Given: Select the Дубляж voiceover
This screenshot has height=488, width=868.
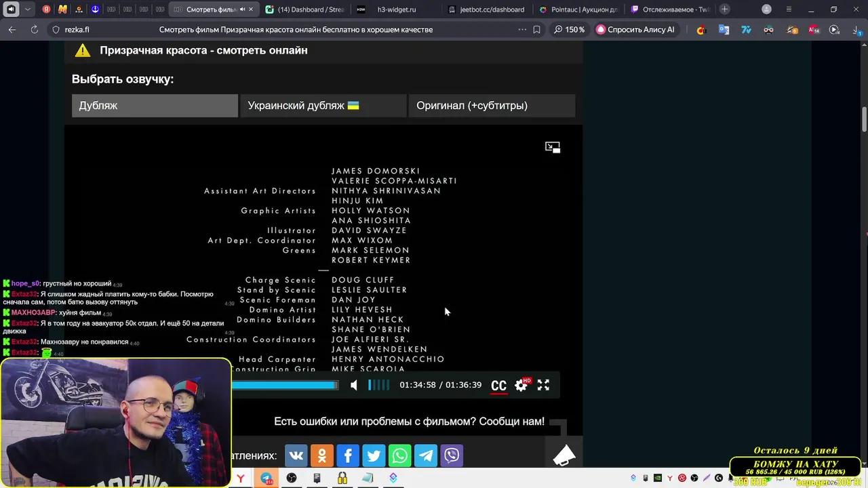Looking at the screenshot, I should point(155,106).
